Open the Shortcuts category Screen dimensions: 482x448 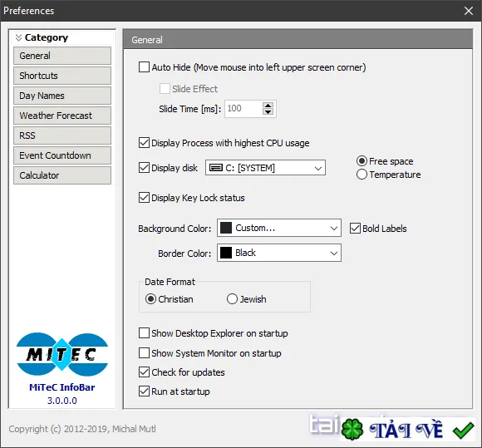pyautogui.click(x=62, y=76)
